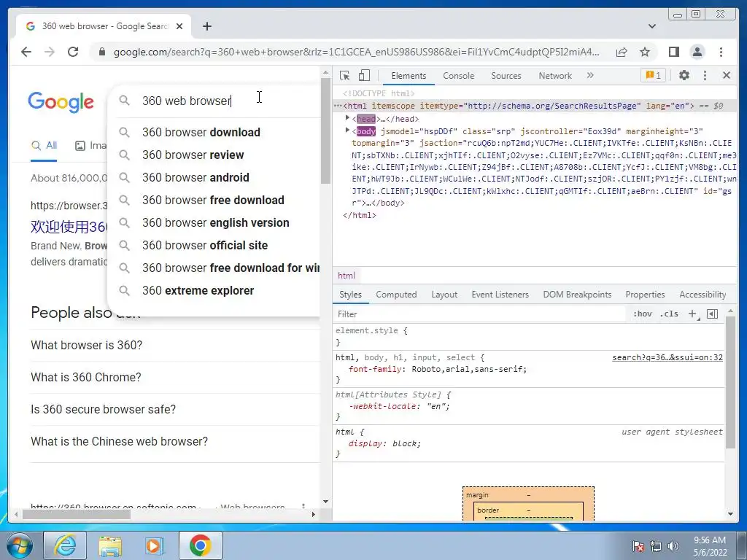Open the browser side panel icon

[673, 52]
